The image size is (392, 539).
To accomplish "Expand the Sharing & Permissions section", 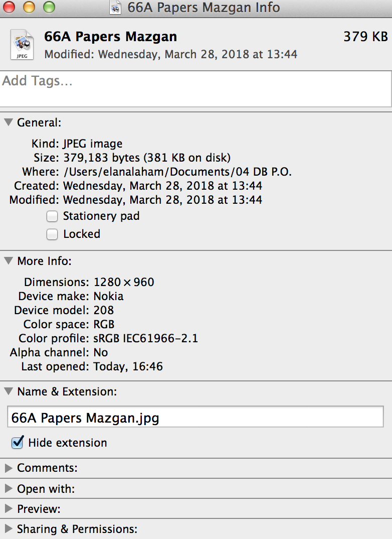I will tap(9, 528).
